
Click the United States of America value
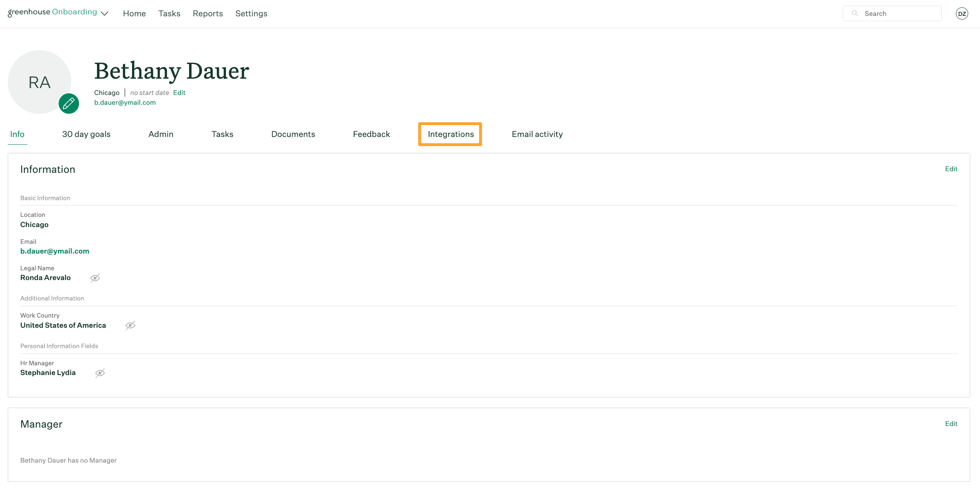63,325
